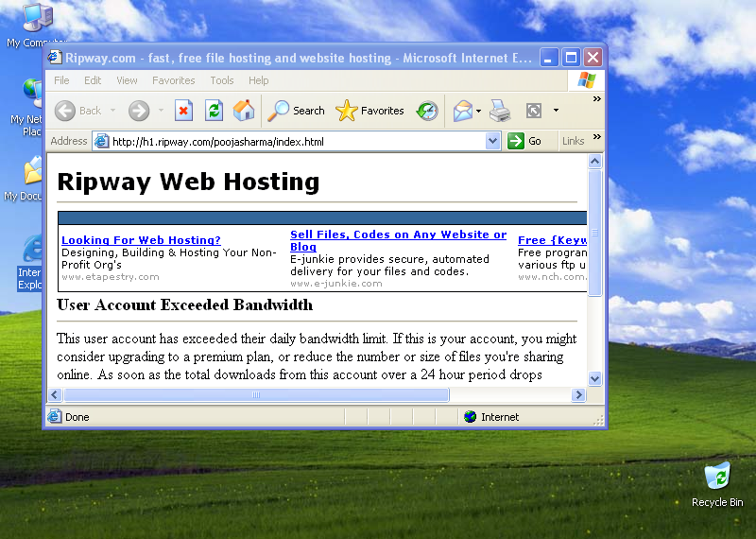This screenshot has height=539, width=756.
Task: Open the Back history dropdown arrow
Action: [112, 111]
